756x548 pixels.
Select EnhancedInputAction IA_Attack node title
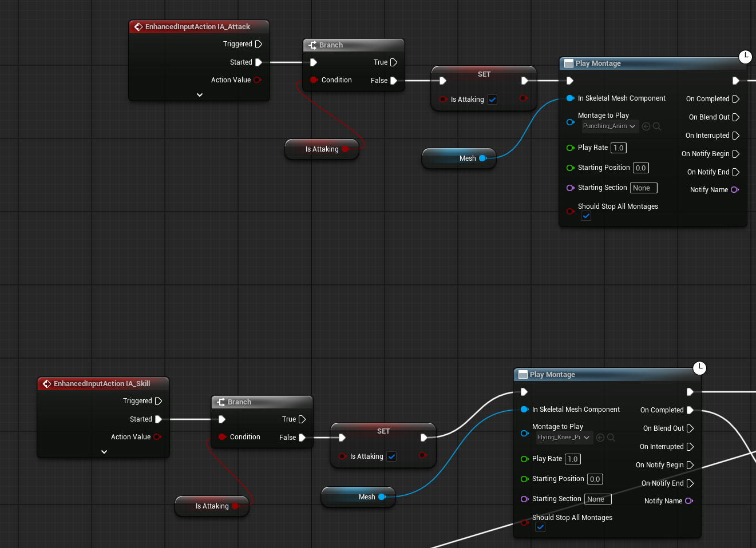(197, 27)
